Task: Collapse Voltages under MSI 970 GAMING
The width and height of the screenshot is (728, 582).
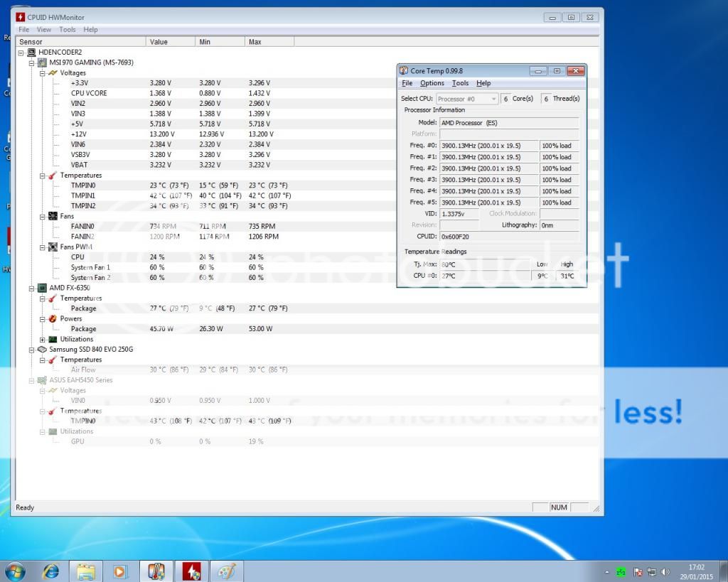Action: click(x=42, y=73)
